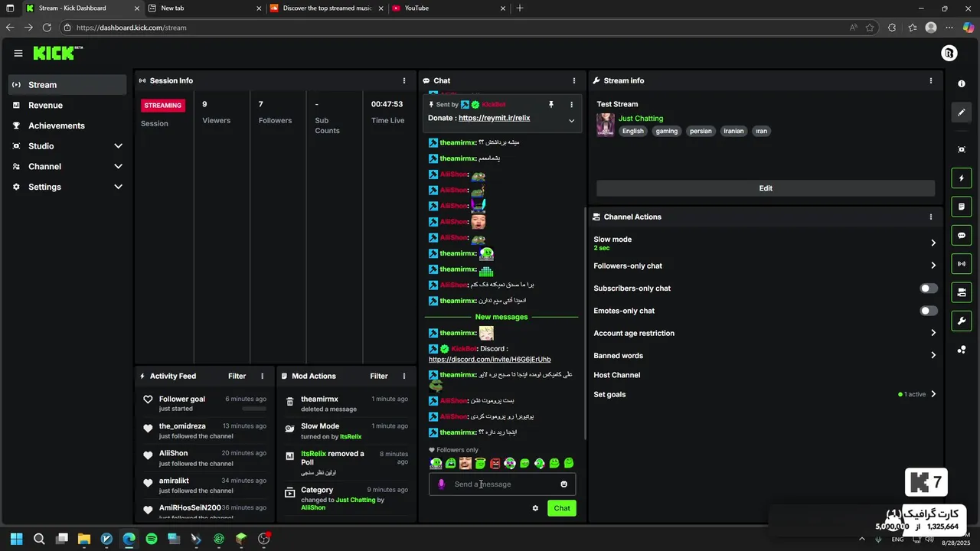Refresh the page in browser toolbar

[47, 28]
